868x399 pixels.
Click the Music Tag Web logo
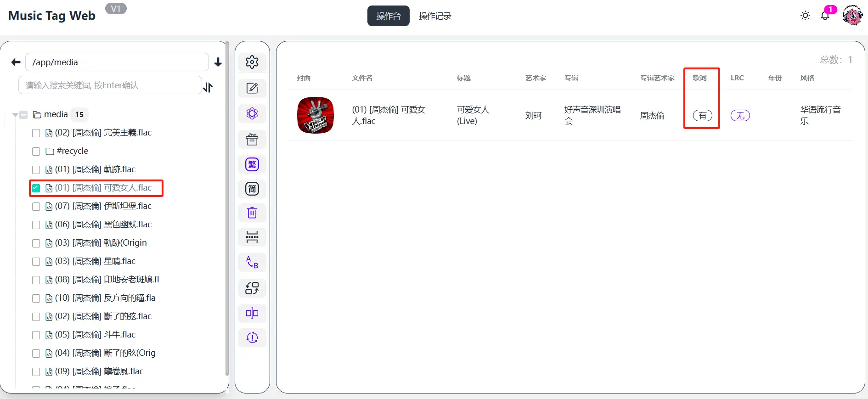pos(52,16)
